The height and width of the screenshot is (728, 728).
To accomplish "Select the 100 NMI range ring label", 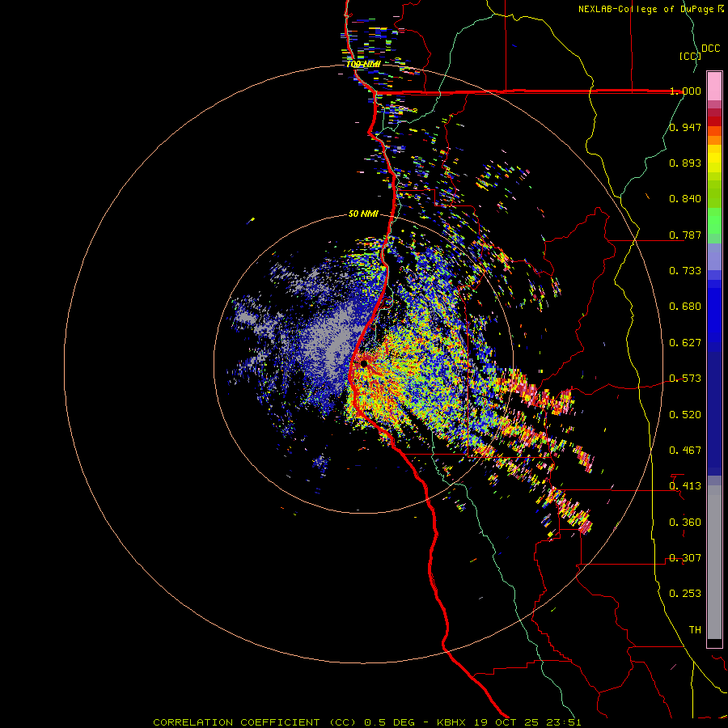I will [x=363, y=64].
